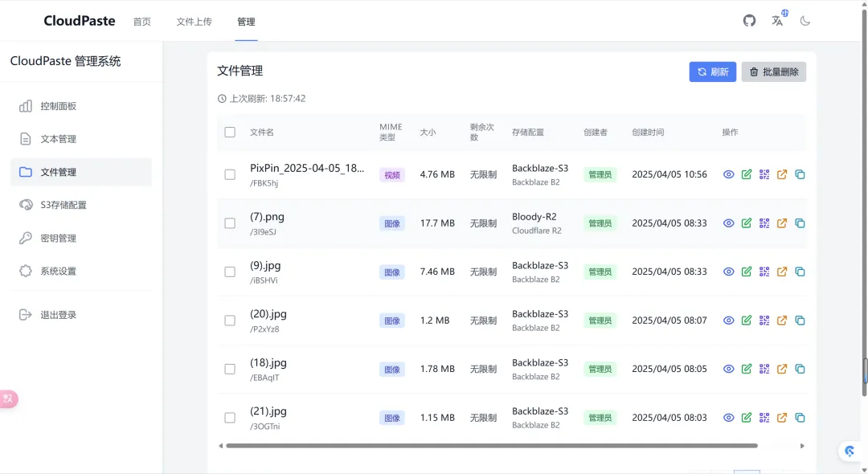
Task: Click 退出登录 to log out
Action: pos(81,315)
